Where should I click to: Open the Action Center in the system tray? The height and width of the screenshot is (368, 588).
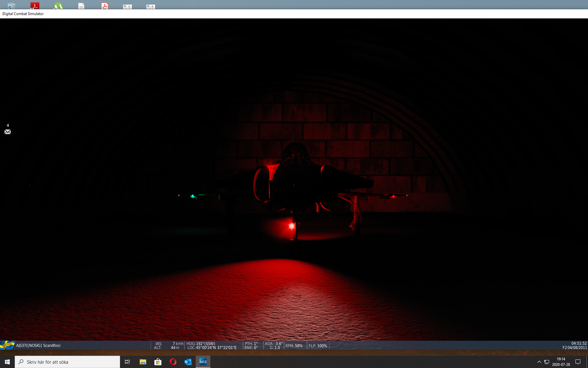tap(577, 362)
